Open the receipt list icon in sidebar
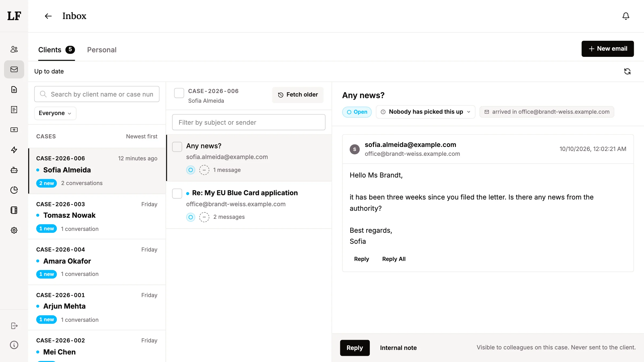644x362 pixels. 14,110
